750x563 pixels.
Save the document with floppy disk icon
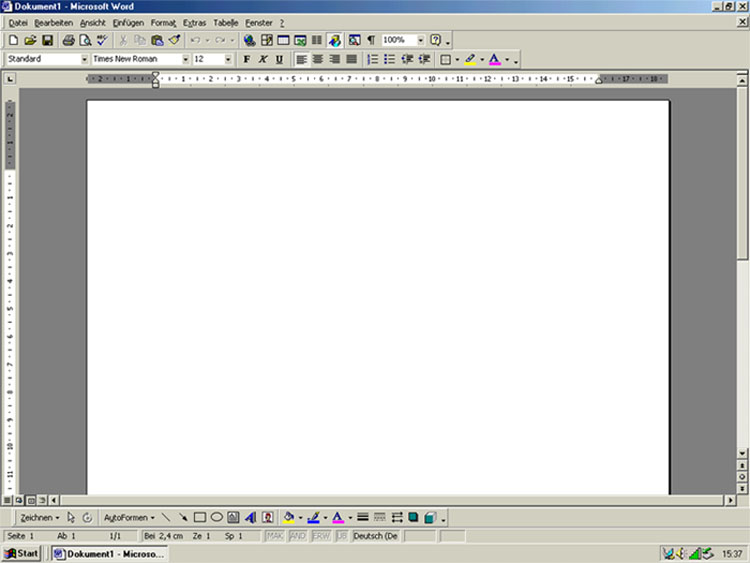click(47, 40)
